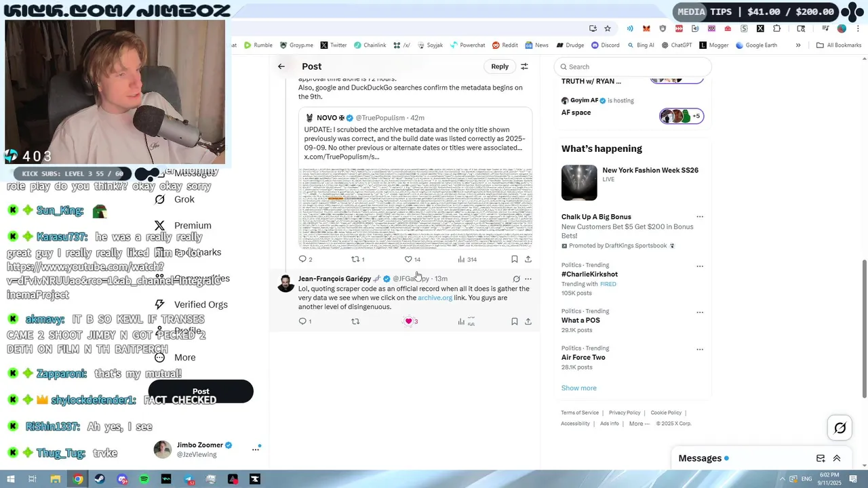The image size is (868, 488).
Task: Open the MetaMask fox extension
Action: [646, 28]
